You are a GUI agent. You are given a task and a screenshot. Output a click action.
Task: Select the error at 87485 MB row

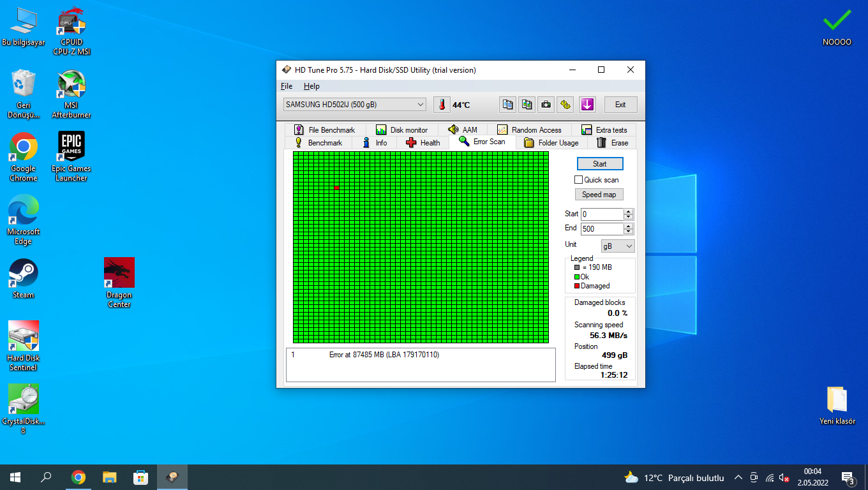[x=421, y=355]
